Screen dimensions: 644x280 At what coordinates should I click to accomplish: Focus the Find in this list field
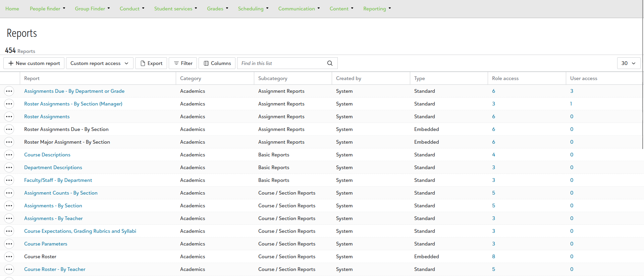pos(282,63)
